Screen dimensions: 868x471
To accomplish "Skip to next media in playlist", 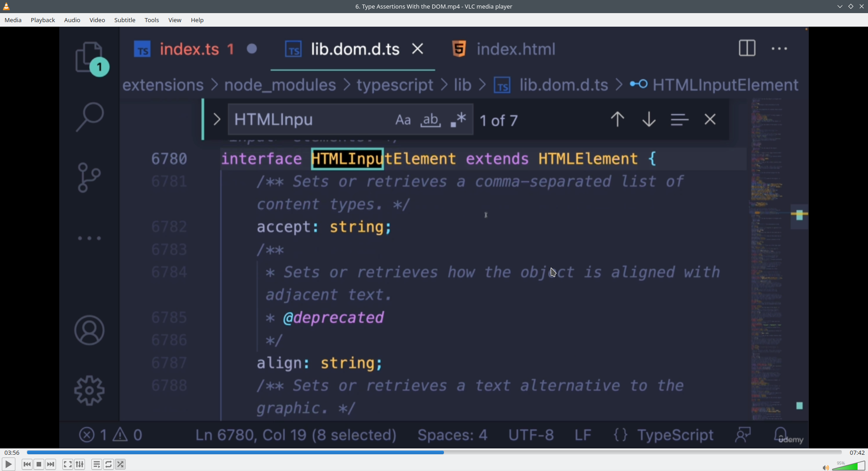I will (51, 464).
